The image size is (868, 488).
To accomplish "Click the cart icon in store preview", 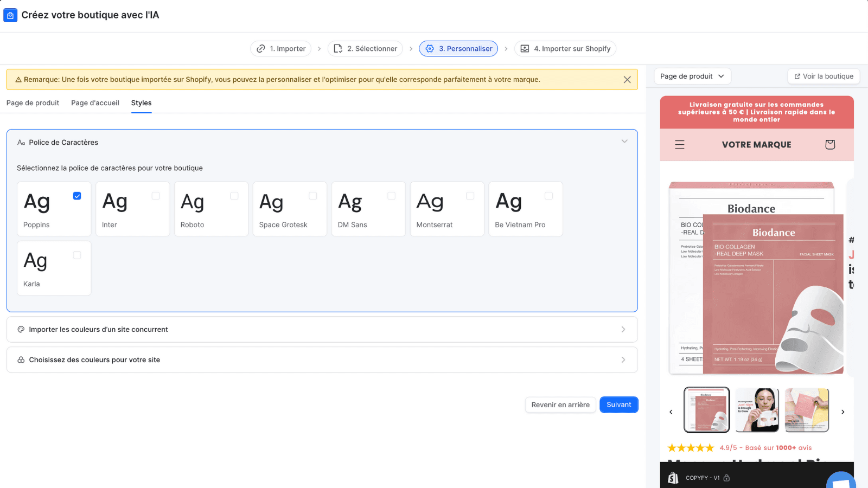I will point(829,145).
